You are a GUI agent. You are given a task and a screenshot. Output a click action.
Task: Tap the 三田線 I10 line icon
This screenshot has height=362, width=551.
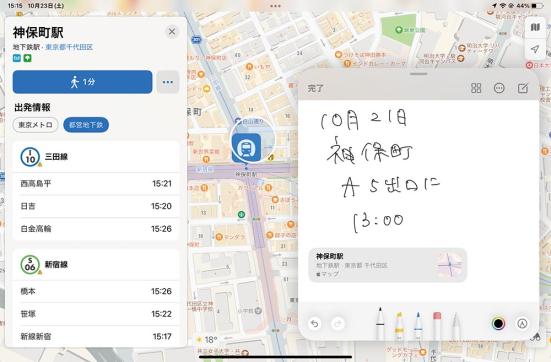[x=30, y=157]
